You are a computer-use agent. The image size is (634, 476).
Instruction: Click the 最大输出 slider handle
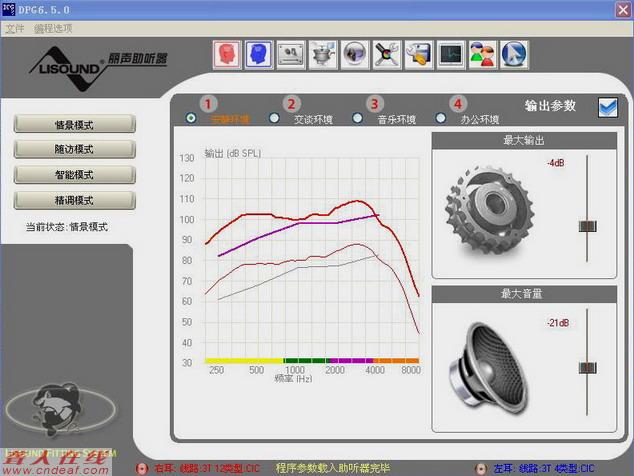[588, 226]
